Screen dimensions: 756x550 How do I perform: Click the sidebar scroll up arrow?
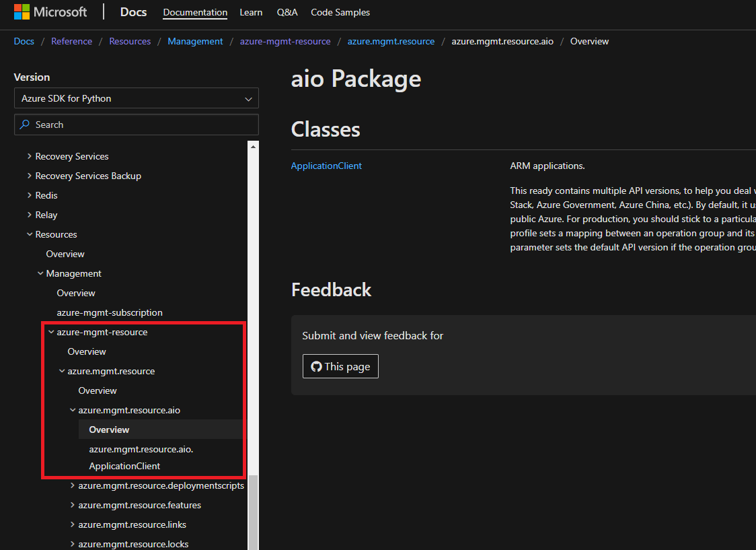(253, 146)
